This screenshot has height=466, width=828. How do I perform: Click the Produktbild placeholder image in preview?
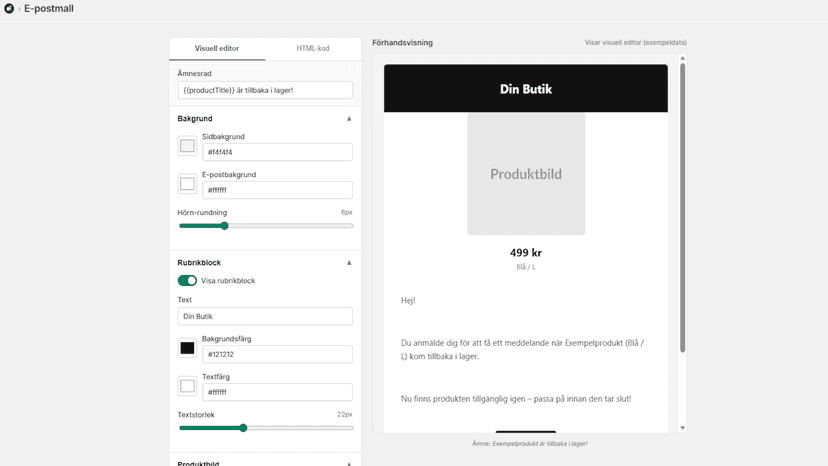526,174
